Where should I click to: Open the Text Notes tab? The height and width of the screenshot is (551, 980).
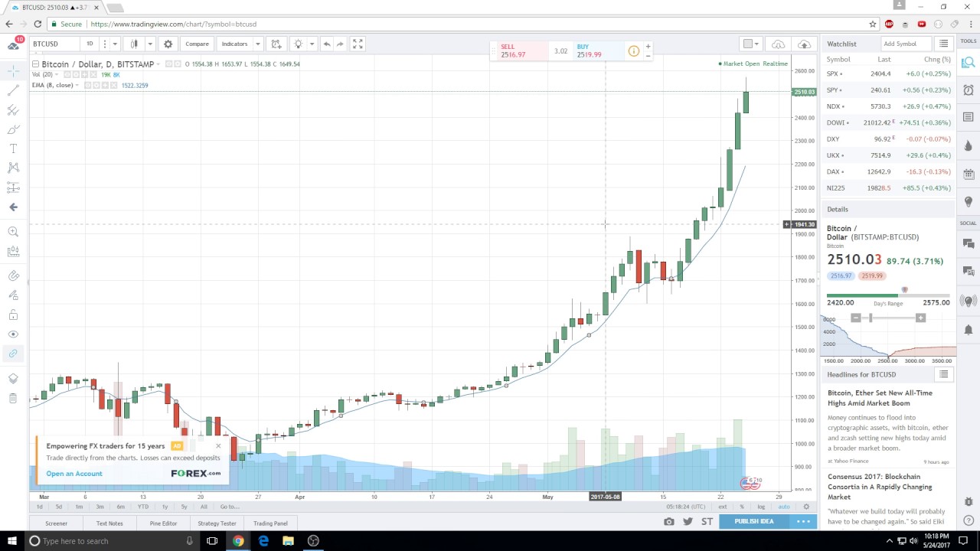(x=109, y=523)
